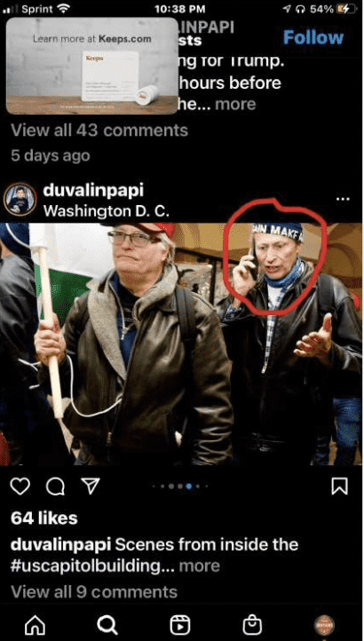364x641 pixels.
Task: Open Shop bag icon in bottom bar
Action: tap(252, 626)
